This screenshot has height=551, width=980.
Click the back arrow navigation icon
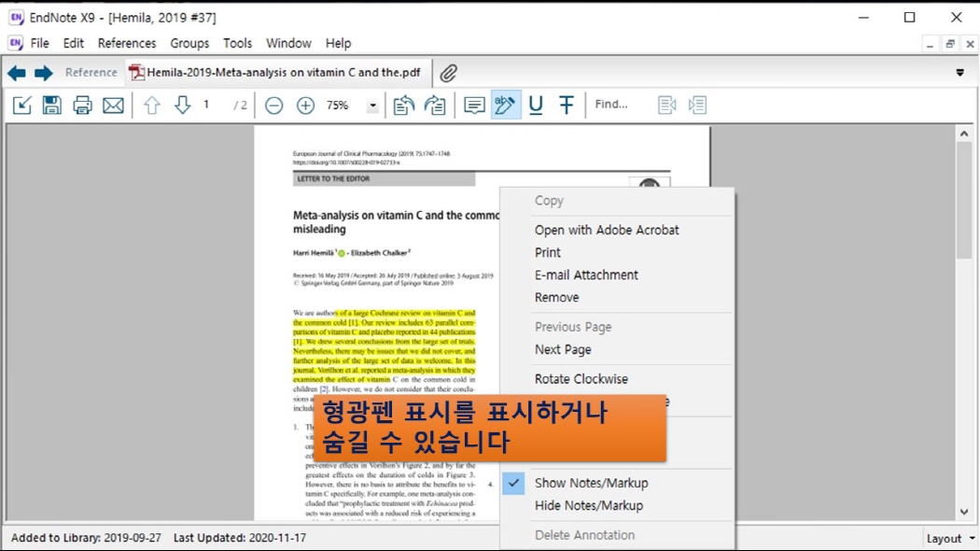(x=17, y=73)
